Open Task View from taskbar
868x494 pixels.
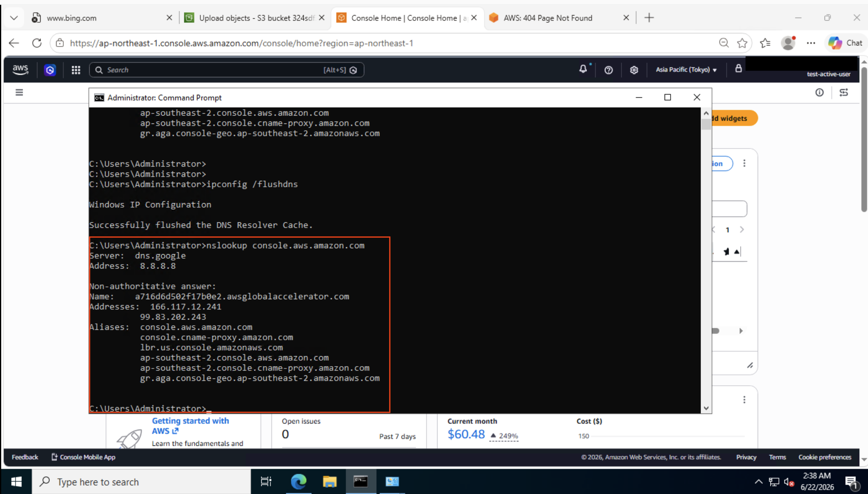(266, 482)
